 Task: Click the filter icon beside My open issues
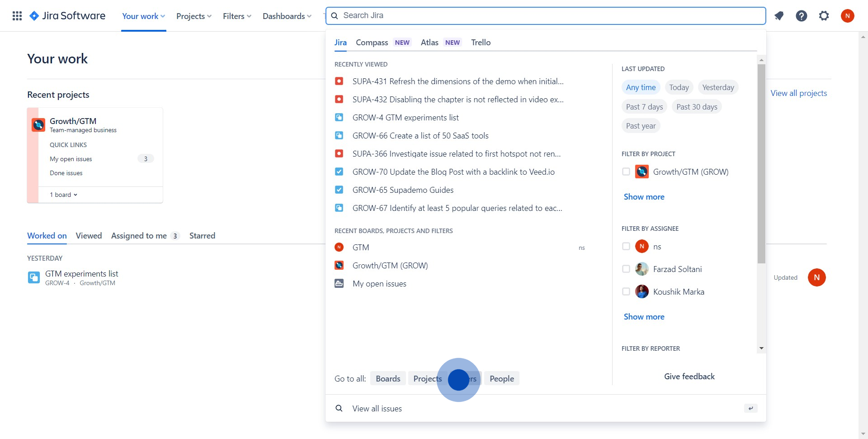(x=339, y=283)
